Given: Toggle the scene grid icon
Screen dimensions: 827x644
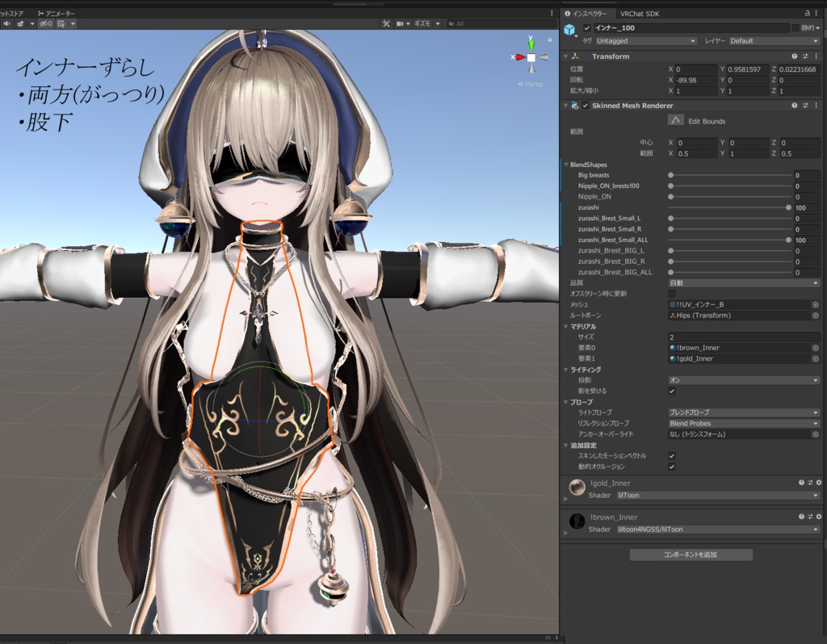Looking at the screenshot, I should 61,23.
